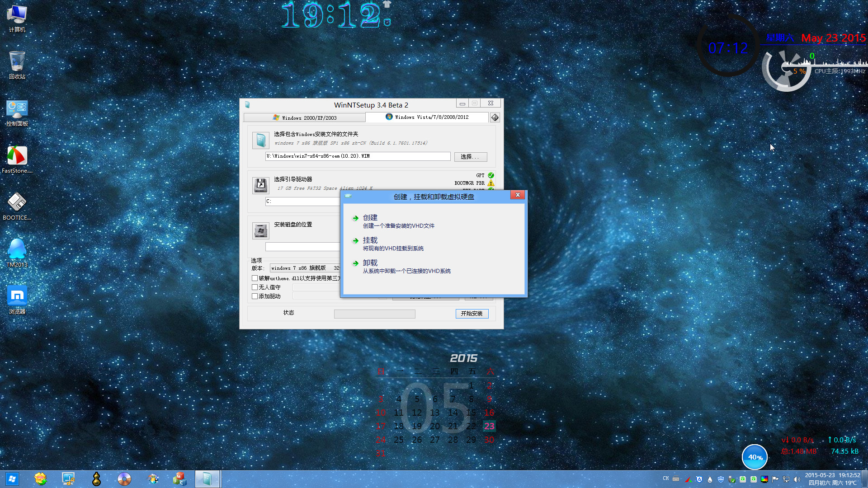Open the golden gourd taskbar icon

pyautogui.click(x=96, y=479)
